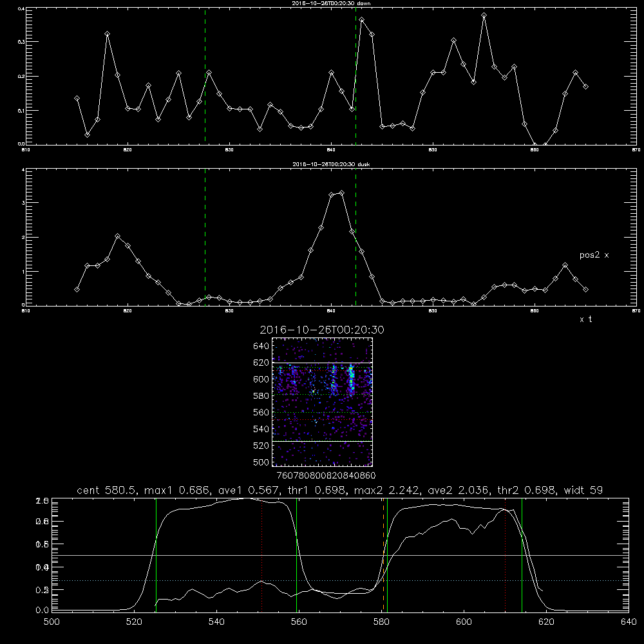This screenshot has height=644, width=644.
Task: Click the timestamp title above the heatmap
Action: 321,330
